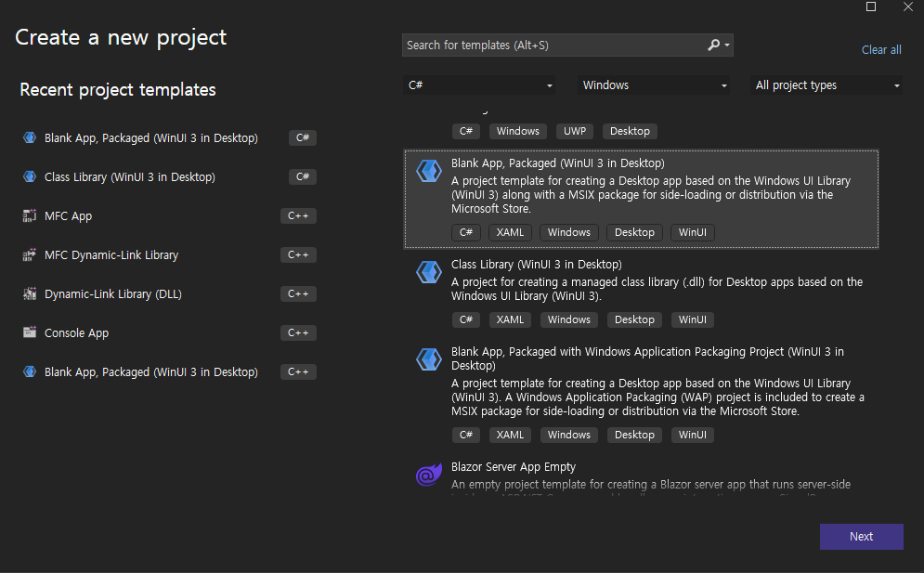Select Class Library (WinUI 3 in Desktop) list title
Image resolution: width=924 pixels, height=573 pixels.
(x=536, y=265)
